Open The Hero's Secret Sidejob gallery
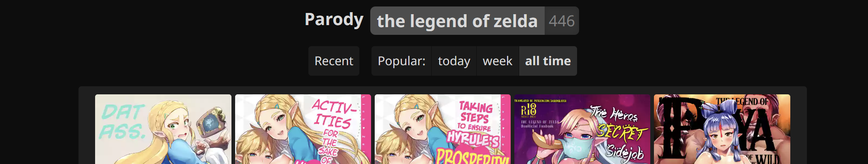Image resolution: width=868 pixels, height=164 pixels. click(582, 129)
